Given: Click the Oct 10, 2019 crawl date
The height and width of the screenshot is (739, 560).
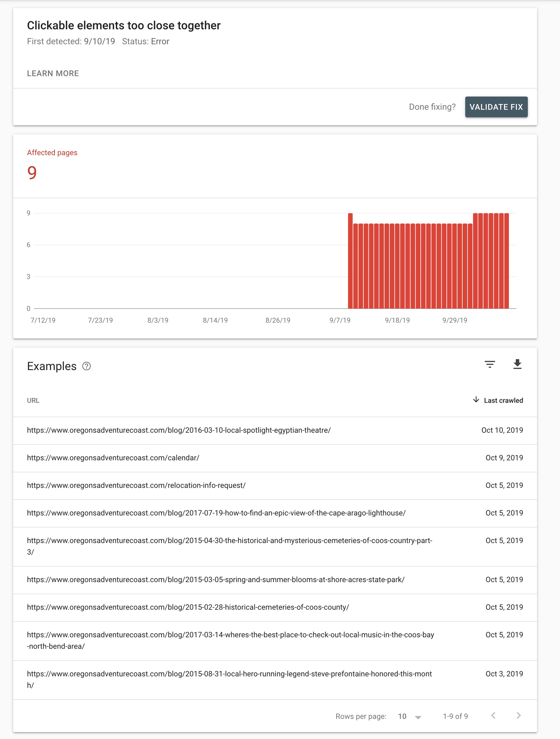Looking at the screenshot, I should [x=502, y=430].
